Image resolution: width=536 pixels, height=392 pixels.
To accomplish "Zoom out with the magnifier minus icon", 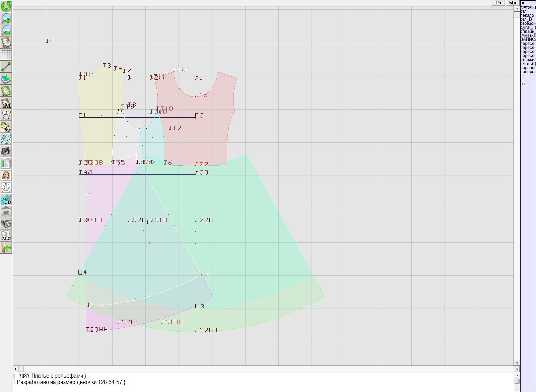I will tap(6, 30).
